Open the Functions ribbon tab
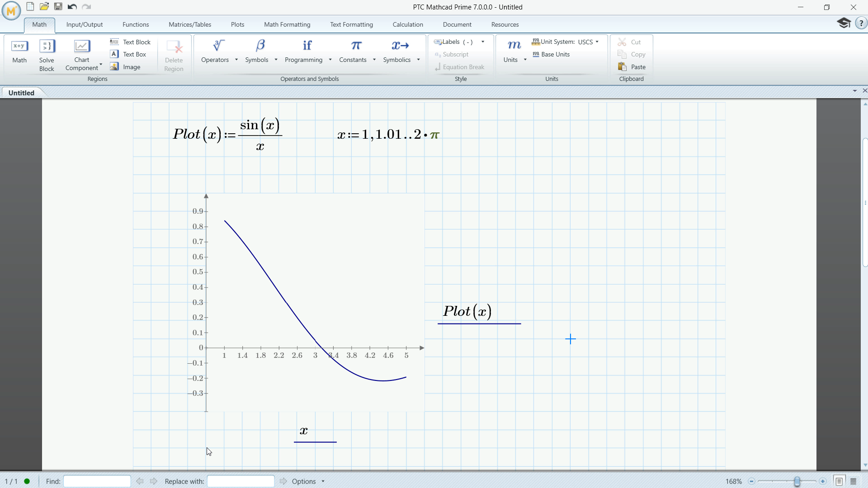868x488 pixels. click(136, 24)
